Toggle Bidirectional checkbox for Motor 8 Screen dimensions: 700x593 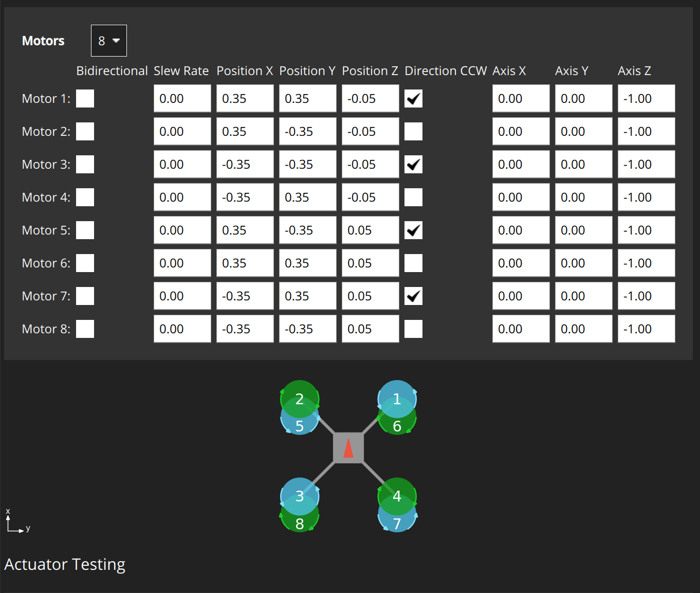pos(85,329)
